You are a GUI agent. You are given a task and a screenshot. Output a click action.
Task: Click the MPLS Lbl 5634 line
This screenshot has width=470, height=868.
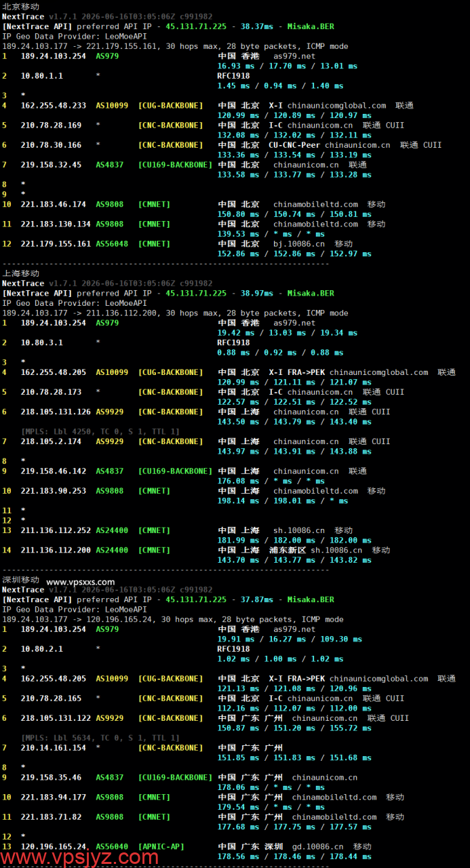pyautogui.click(x=100, y=738)
